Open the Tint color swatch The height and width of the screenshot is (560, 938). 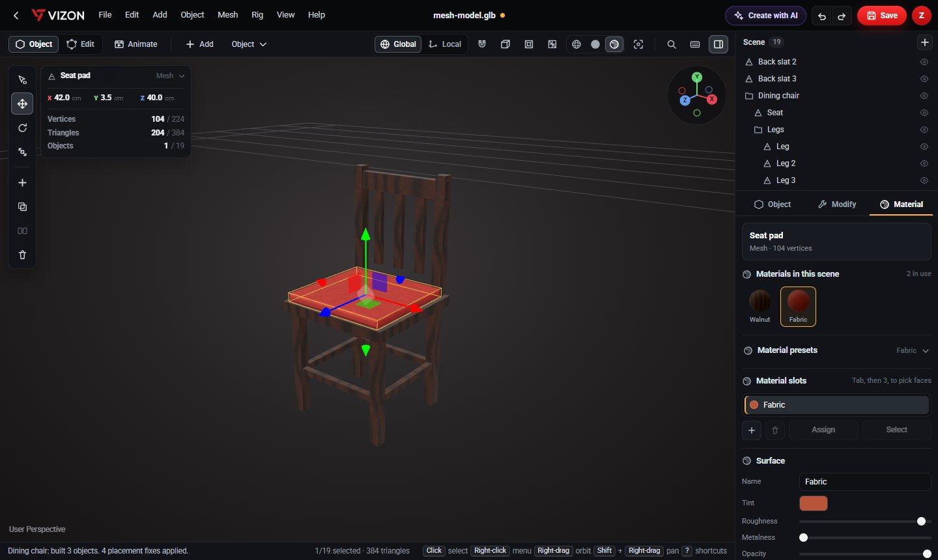point(813,503)
